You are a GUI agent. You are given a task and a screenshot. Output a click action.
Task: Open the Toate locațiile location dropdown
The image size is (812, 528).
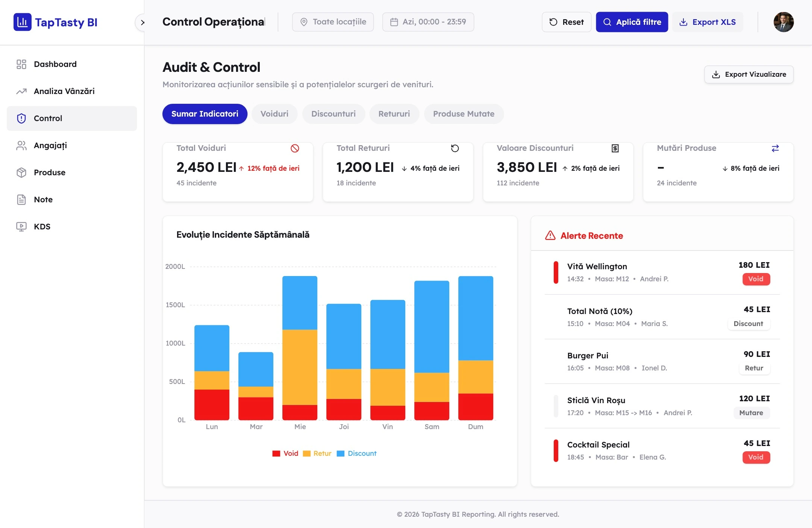[x=333, y=22]
